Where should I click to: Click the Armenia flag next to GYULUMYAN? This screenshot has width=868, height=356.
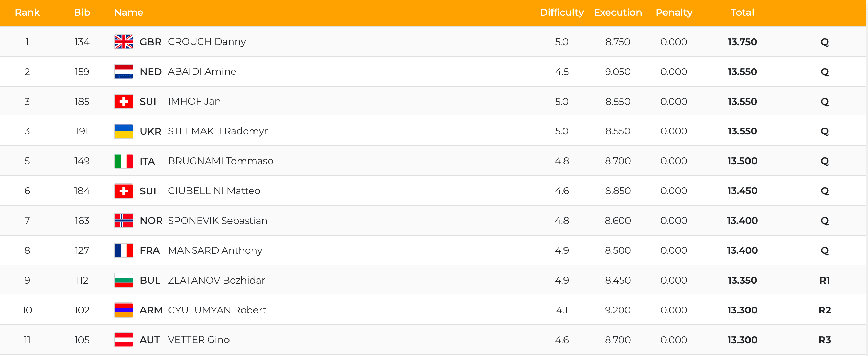123,310
